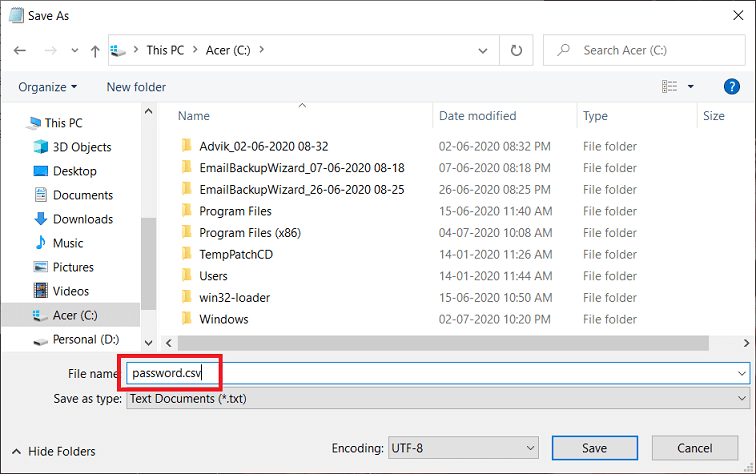This screenshot has width=756, height=474.
Task: Select 'Acer (C:)' in the address breadcrumb
Action: 228,50
